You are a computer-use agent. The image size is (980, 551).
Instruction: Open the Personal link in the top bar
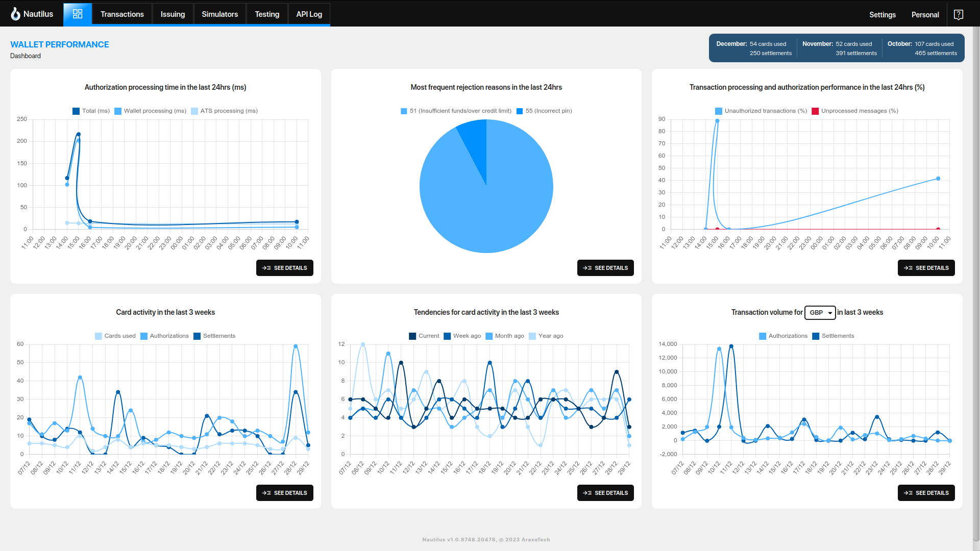[924, 15]
